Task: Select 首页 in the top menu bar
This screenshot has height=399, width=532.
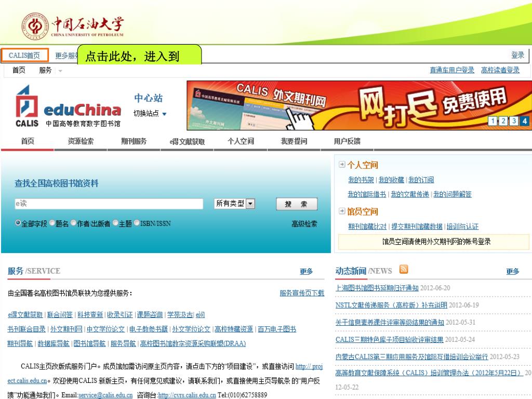Action: [x=19, y=70]
